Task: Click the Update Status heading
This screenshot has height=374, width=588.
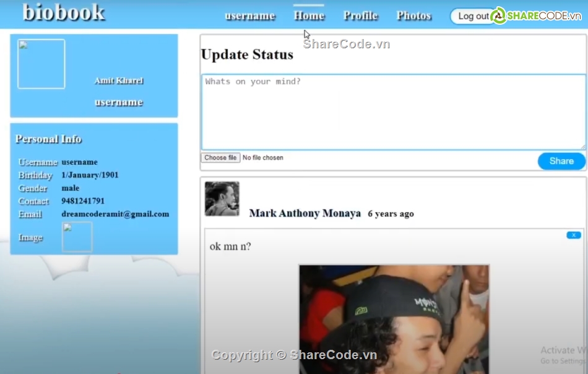Action: [247, 54]
